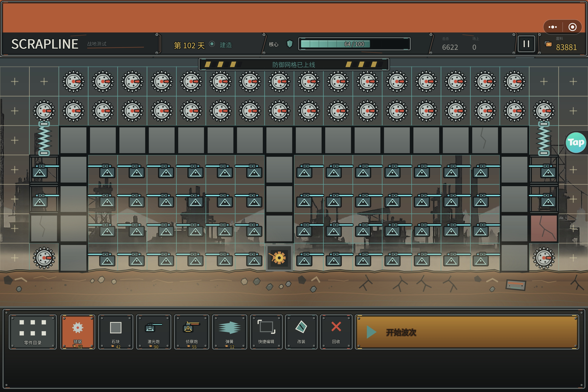Click the mini-program target close icon
This screenshot has height=392, width=588.
pyautogui.click(x=573, y=27)
